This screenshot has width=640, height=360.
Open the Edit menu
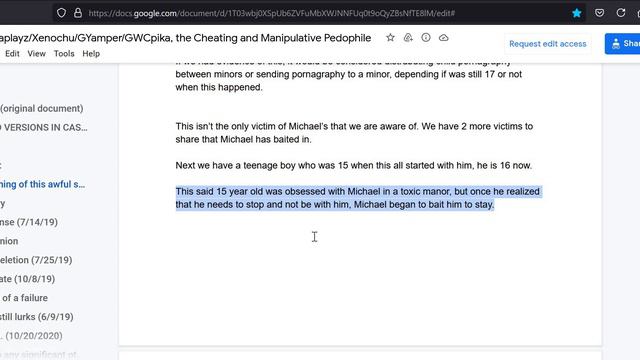[x=12, y=53]
